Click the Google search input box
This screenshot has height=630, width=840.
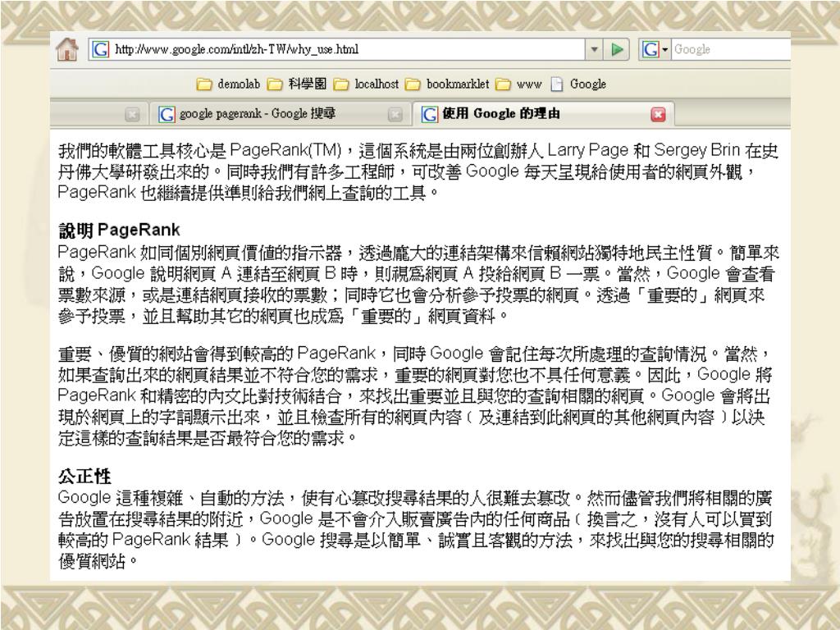pyautogui.click(x=731, y=49)
